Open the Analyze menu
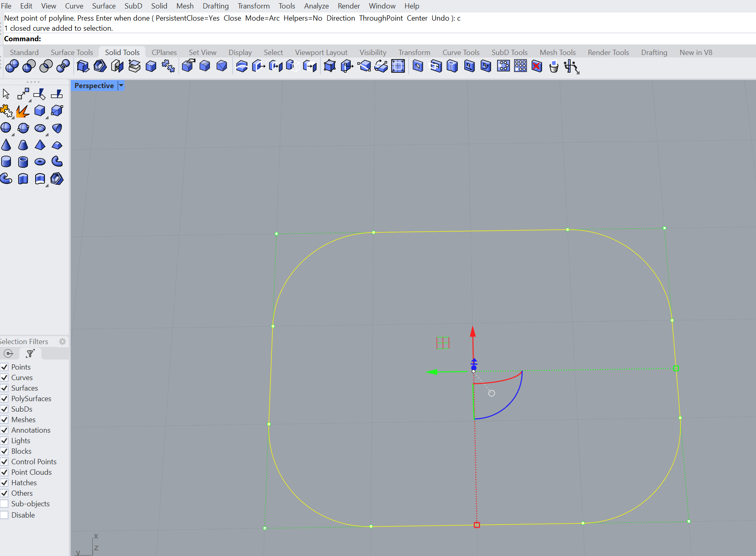 pos(316,6)
